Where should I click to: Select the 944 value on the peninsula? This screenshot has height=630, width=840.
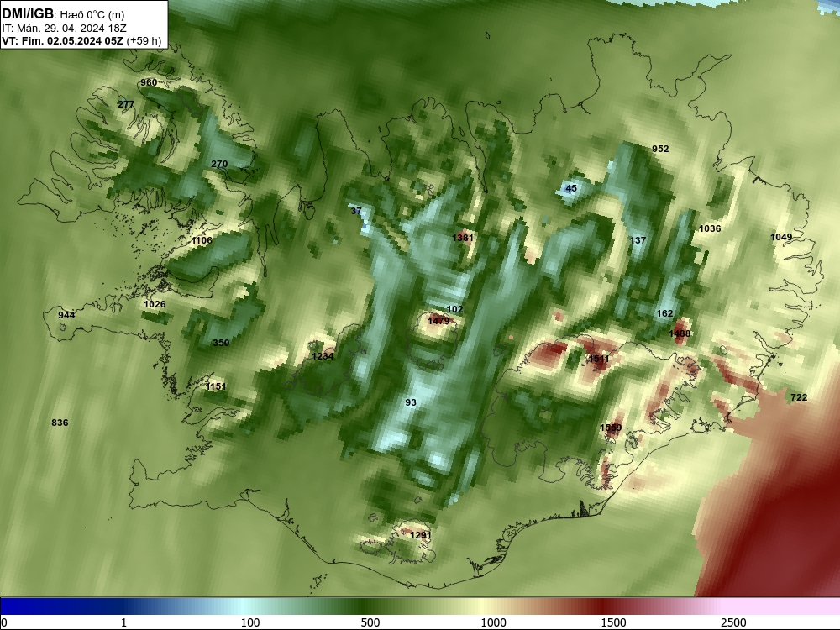pos(66,315)
